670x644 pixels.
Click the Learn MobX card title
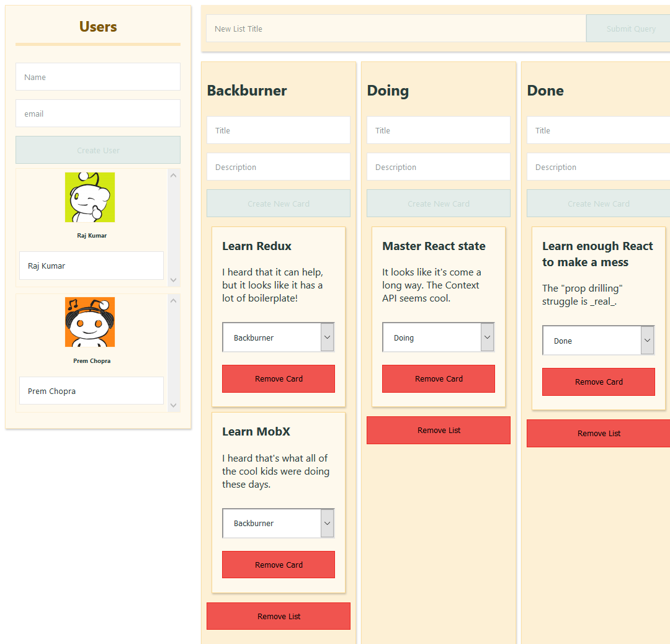pos(256,432)
